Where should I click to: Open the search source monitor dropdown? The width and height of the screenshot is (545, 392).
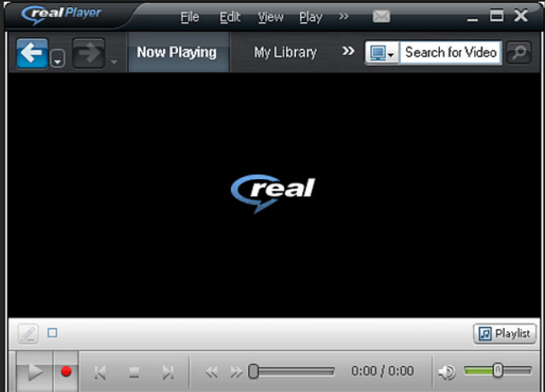[382, 53]
